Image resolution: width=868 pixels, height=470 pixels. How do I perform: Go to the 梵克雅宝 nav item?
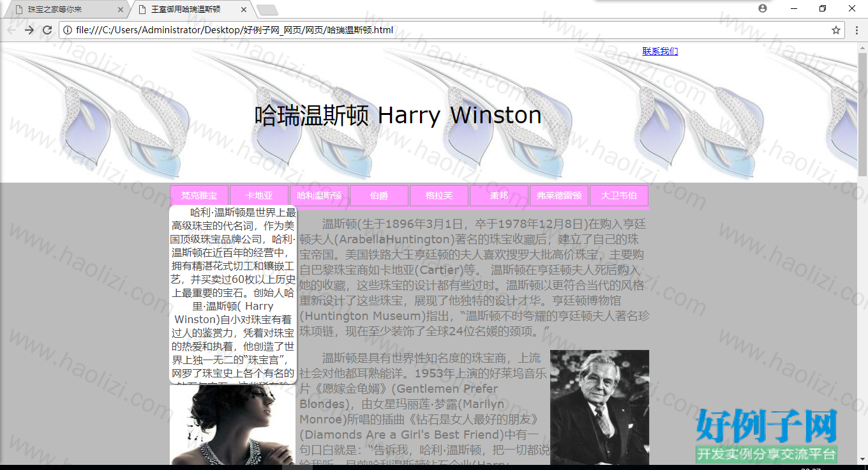pyautogui.click(x=199, y=195)
